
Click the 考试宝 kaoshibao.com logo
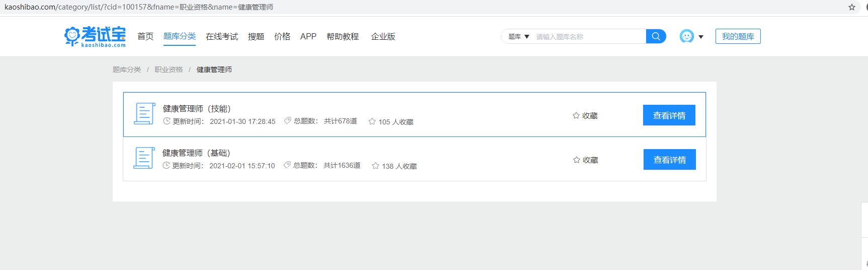(95, 36)
